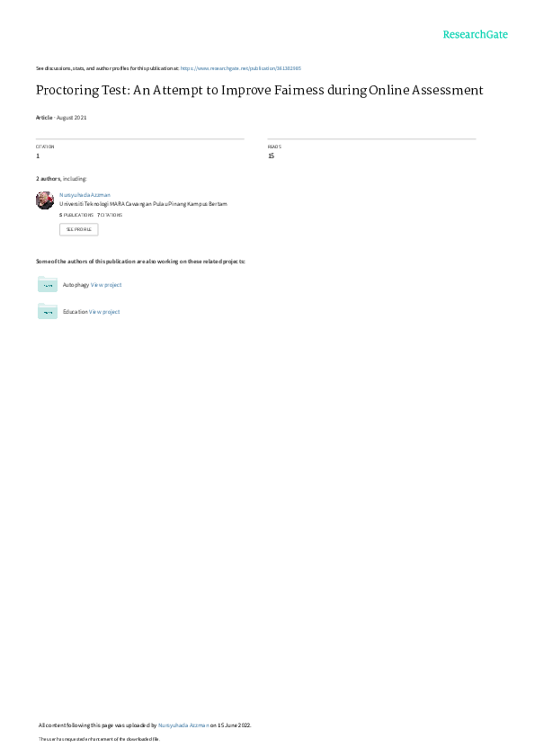Image resolution: width=535 pixels, height=756 pixels.
Task: Click the Autophagy project folder icon
Action: coord(48,284)
